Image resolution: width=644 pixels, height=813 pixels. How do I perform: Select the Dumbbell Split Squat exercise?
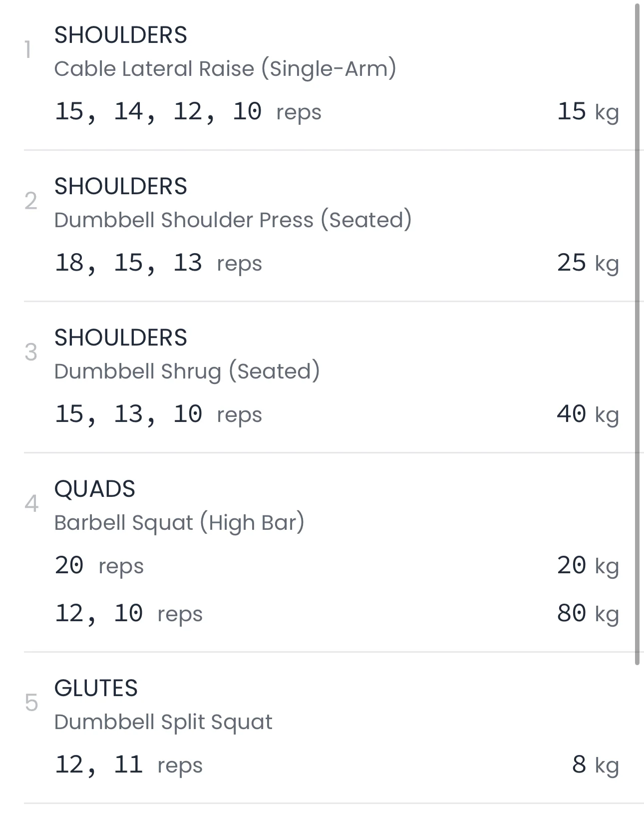tap(163, 722)
